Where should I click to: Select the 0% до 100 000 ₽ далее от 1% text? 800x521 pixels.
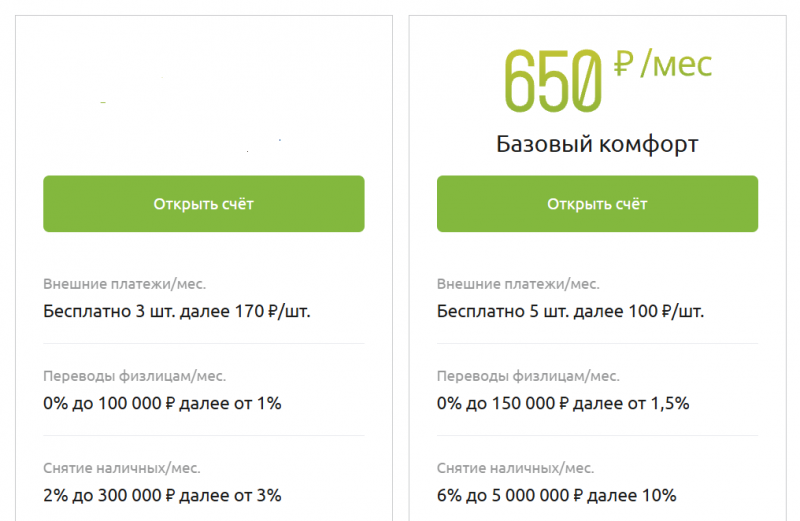click(x=163, y=403)
